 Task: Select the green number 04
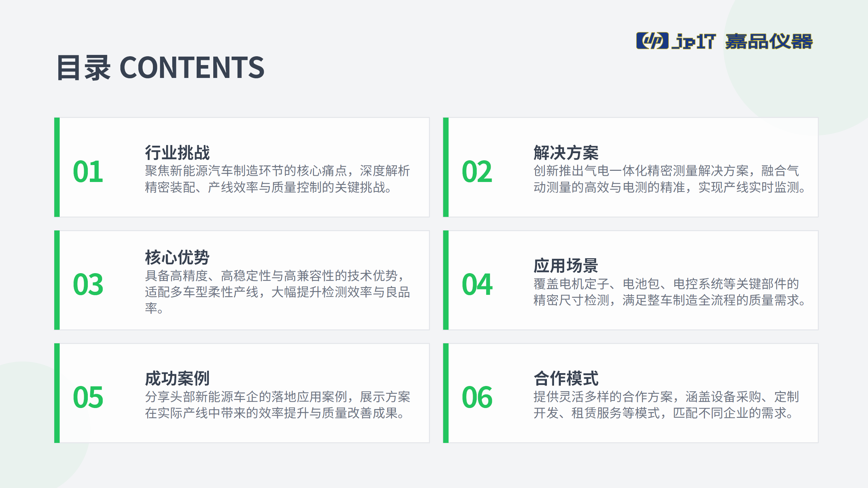tap(477, 285)
